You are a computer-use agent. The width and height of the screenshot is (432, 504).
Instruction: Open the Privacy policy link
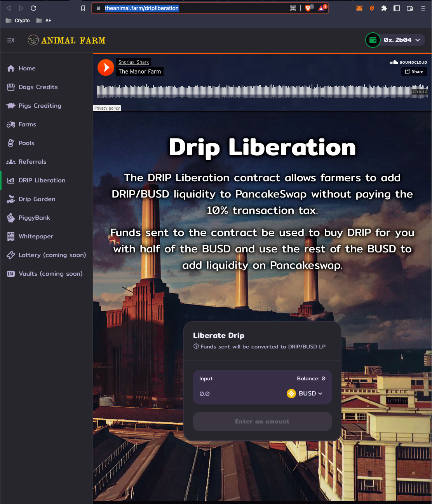[107, 108]
